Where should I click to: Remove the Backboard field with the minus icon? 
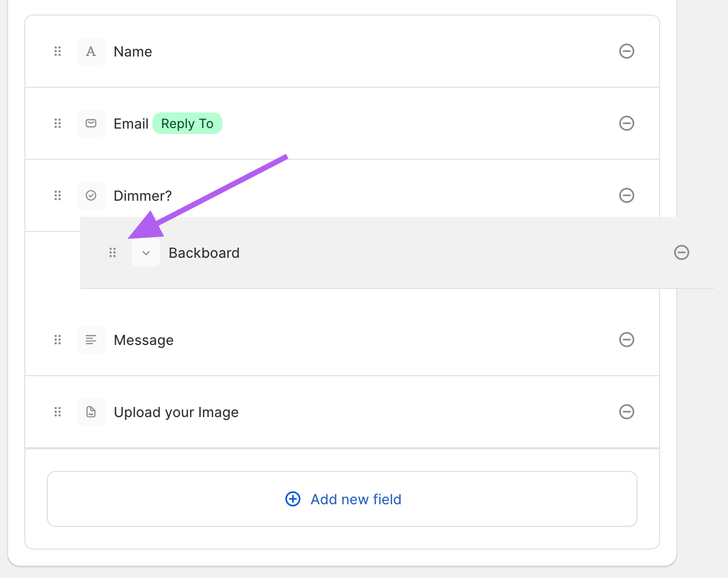click(681, 252)
